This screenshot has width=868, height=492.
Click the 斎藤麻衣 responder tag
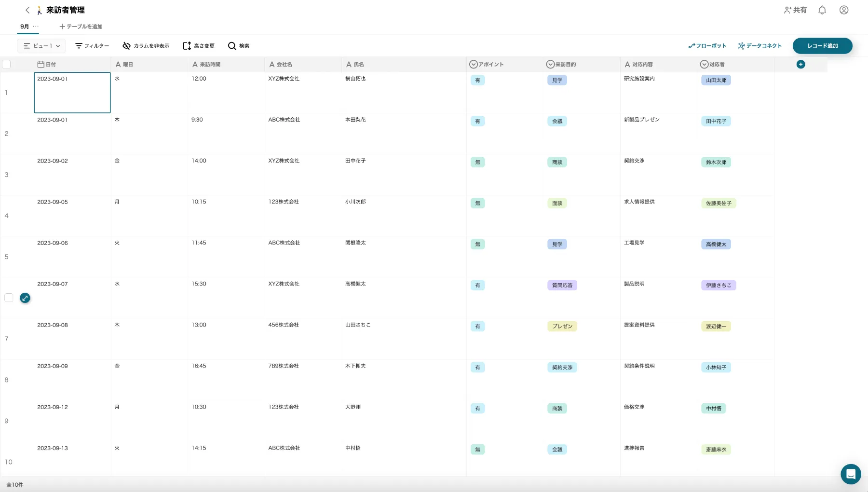click(716, 449)
